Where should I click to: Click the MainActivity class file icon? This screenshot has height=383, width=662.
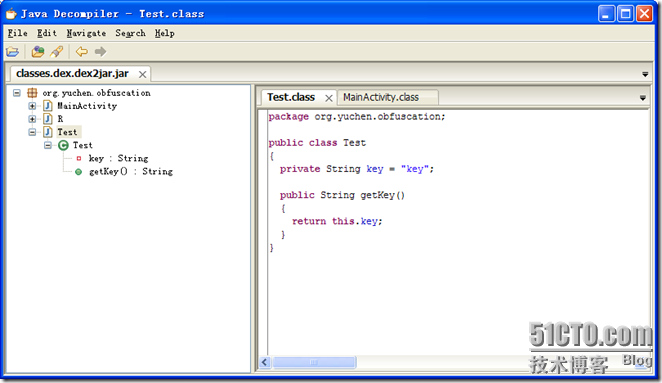(x=48, y=106)
